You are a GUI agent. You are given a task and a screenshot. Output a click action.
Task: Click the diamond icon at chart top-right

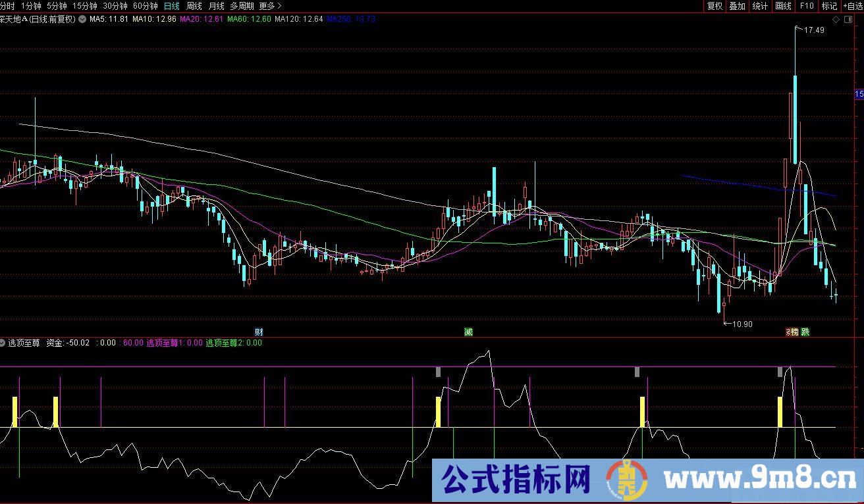pos(836,20)
